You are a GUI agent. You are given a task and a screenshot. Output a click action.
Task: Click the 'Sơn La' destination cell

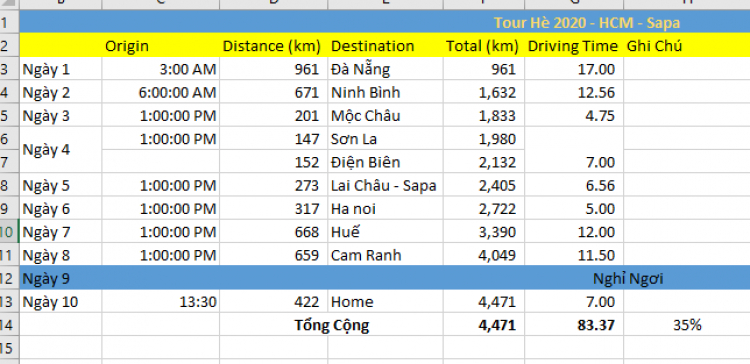click(x=386, y=139)
